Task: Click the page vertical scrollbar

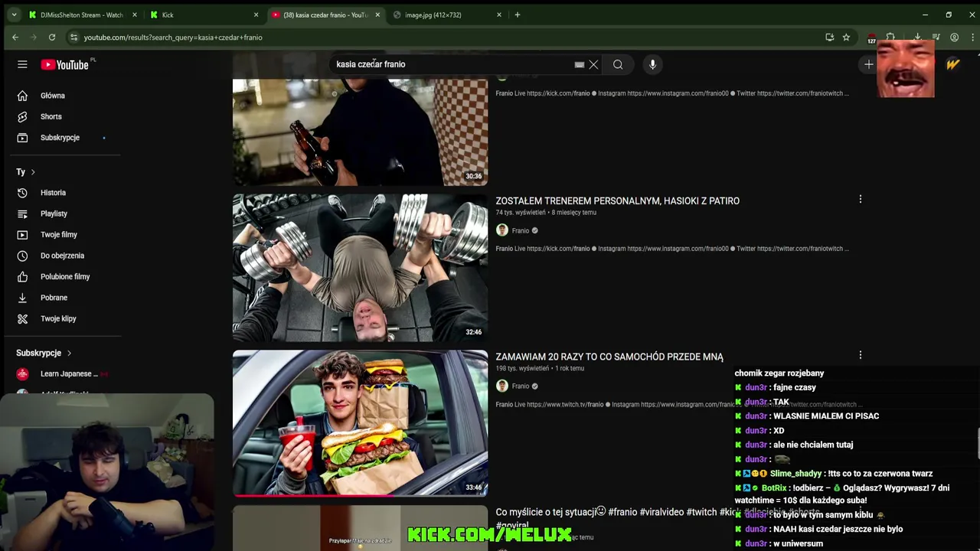Action: coord(977,444)
